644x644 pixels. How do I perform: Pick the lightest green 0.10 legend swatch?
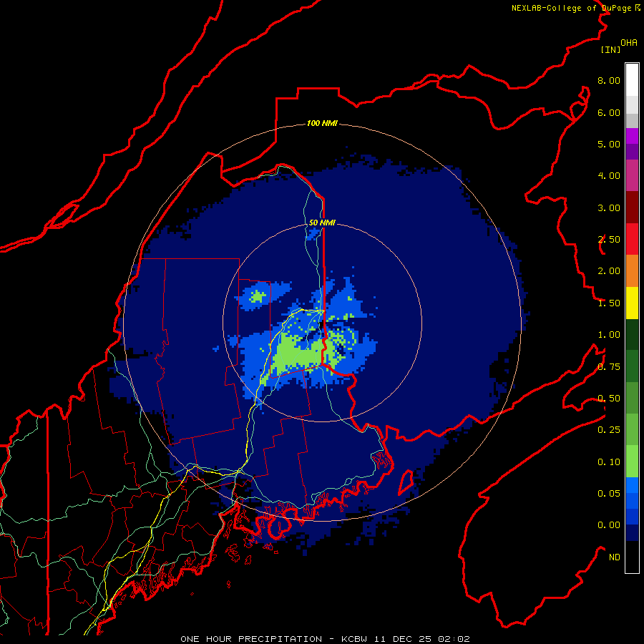click(632, 462)
